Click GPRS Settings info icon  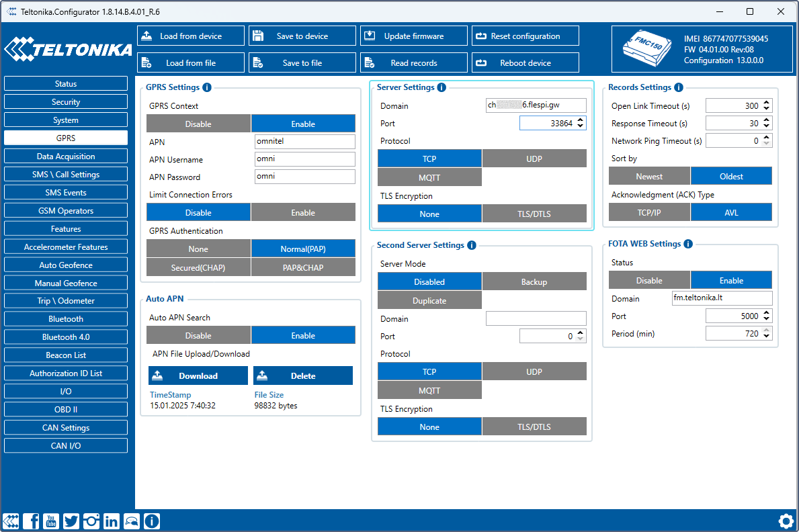(x=207, y=87)
